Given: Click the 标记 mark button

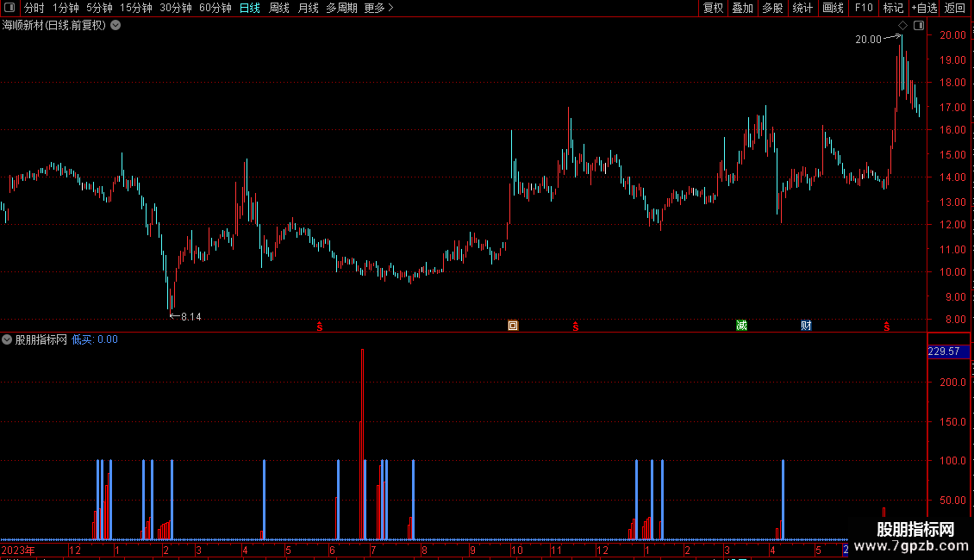Looking at the screenshot, I should coord(893,8).
